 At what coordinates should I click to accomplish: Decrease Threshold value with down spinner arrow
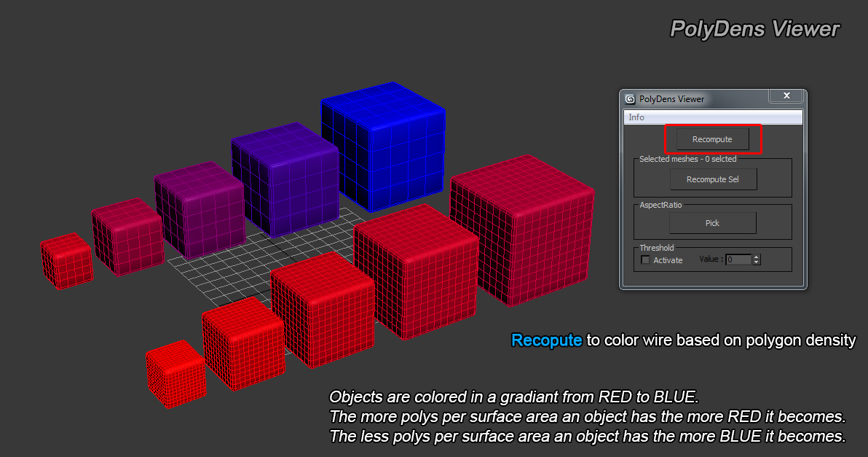tap(757, 262)
